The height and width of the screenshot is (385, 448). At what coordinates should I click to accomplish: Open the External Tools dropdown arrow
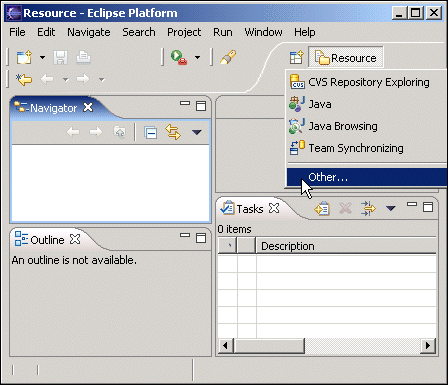click(197, 57)
